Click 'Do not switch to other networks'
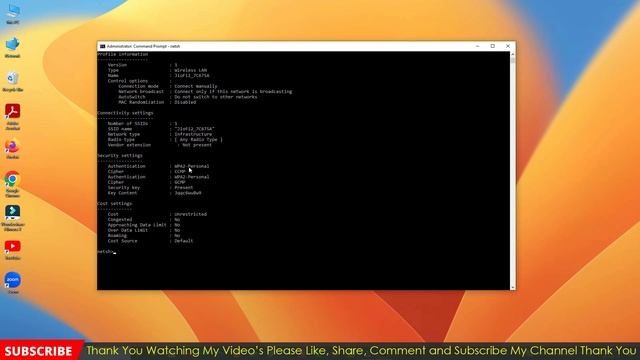This screenshot has width=640, height=360. 216,97
